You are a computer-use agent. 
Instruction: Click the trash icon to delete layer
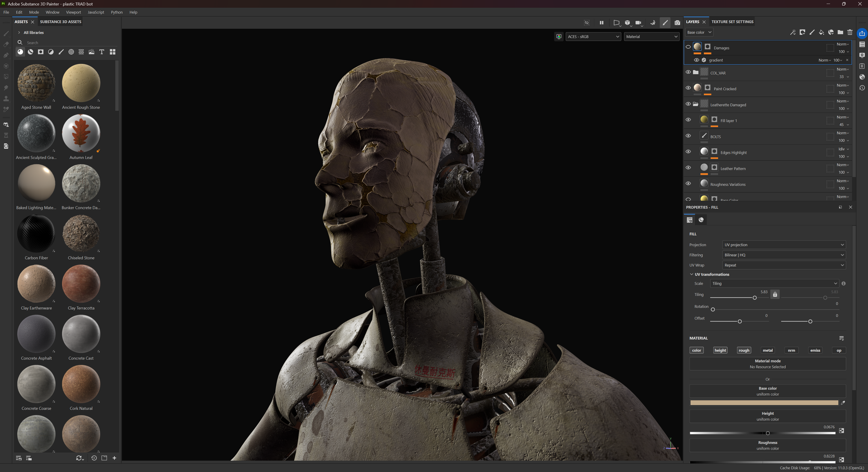[850, 32]
